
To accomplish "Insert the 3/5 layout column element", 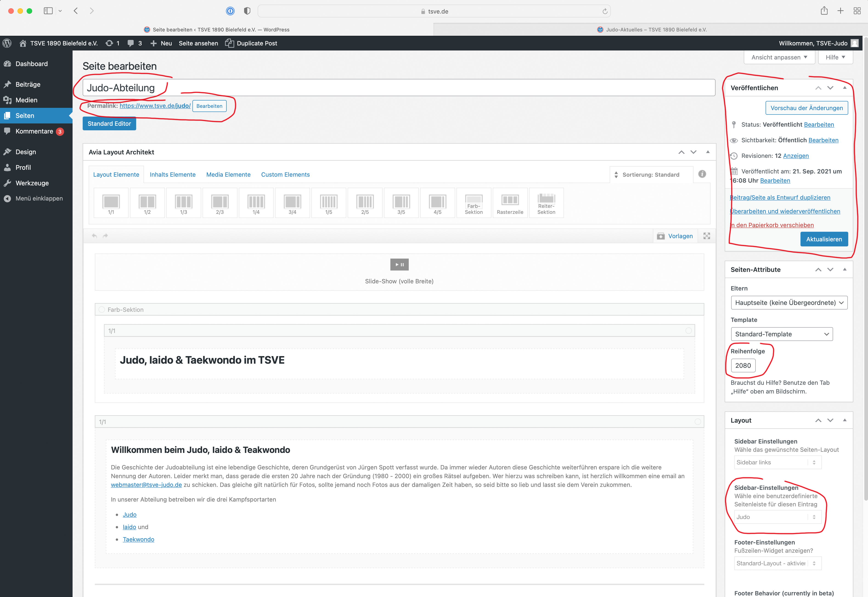I will 401,203.
